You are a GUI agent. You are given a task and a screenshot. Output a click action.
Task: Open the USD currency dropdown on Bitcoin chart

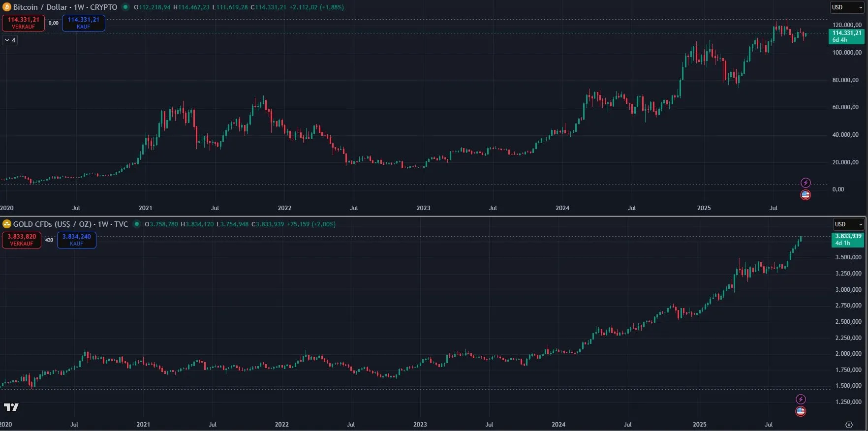(846, 7)
